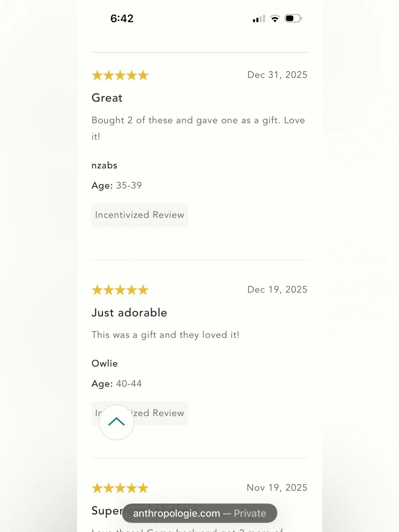
Task: Open reviewer name nzabs
Action: [105, 165]
